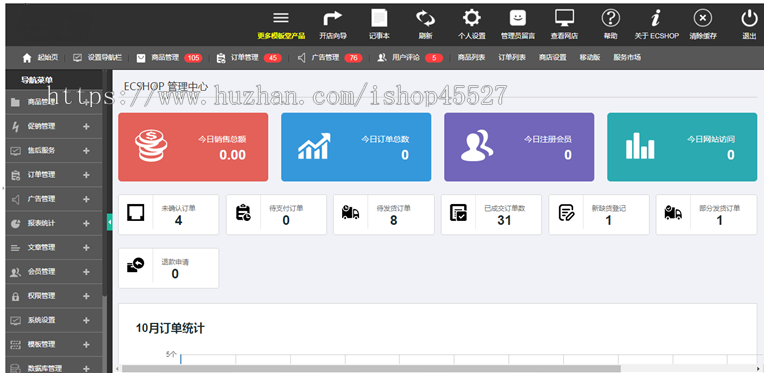Click the 0.00 value on the sales card

(233, 155)
